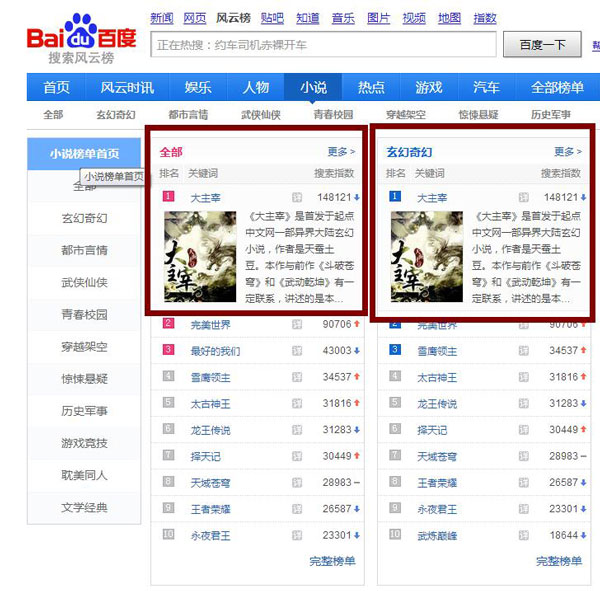
Task: Open 龙王传说 link in the 玄幻奇幻 list
Action: (x=437, y=404)
